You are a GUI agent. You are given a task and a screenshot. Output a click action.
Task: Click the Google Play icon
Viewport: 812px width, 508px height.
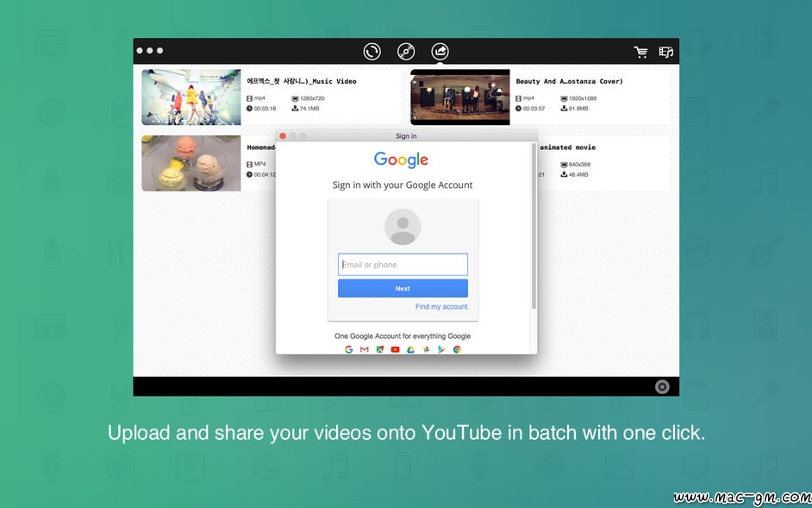[x=441, y=349]
